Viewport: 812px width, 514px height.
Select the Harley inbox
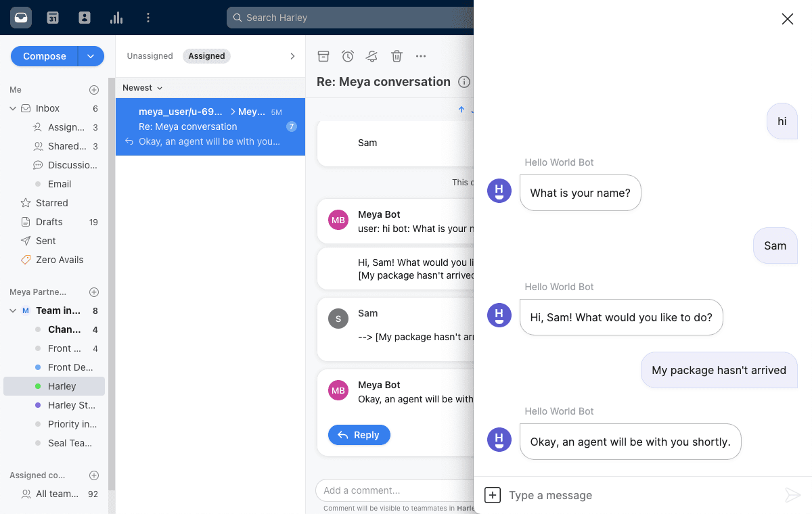pyautogui.click(x=54, y=386)
